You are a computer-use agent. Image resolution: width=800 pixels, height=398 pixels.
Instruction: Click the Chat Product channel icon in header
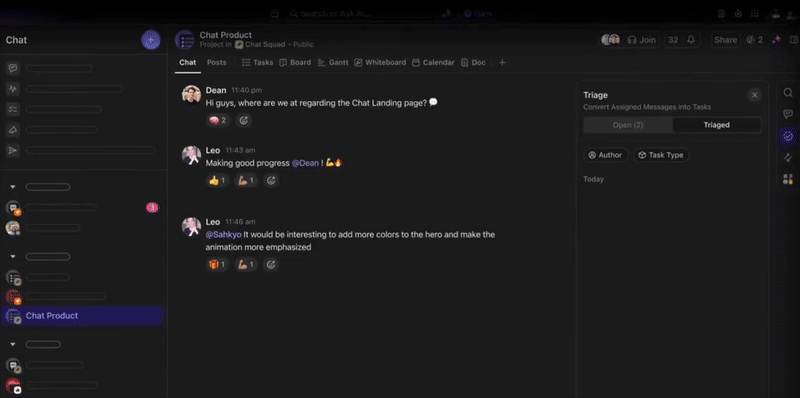tap(184, 40)
